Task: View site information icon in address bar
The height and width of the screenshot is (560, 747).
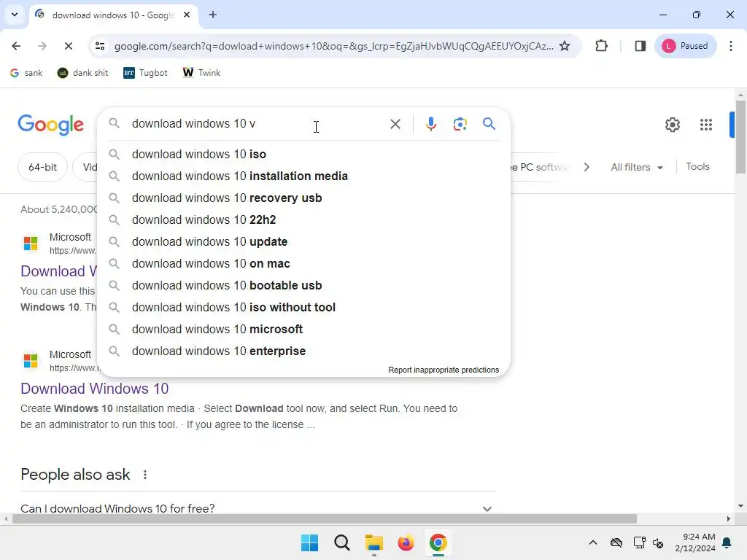Action: pyautogui.click(x=100, y=46)
